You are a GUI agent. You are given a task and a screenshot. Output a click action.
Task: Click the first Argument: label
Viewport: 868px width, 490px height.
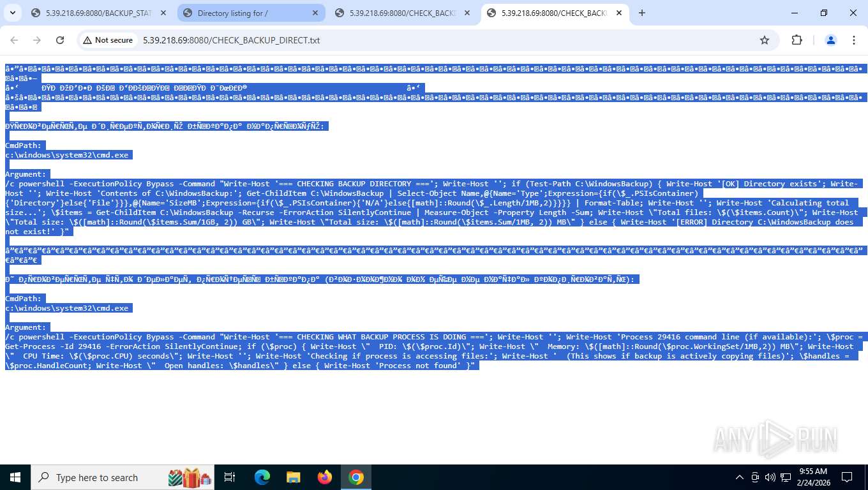click(x=26, y=174)
